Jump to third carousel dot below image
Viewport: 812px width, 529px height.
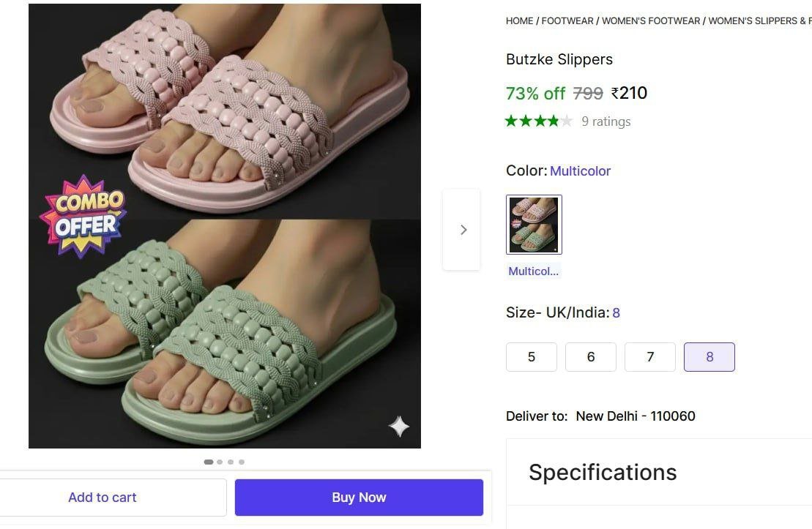(231, 462)
